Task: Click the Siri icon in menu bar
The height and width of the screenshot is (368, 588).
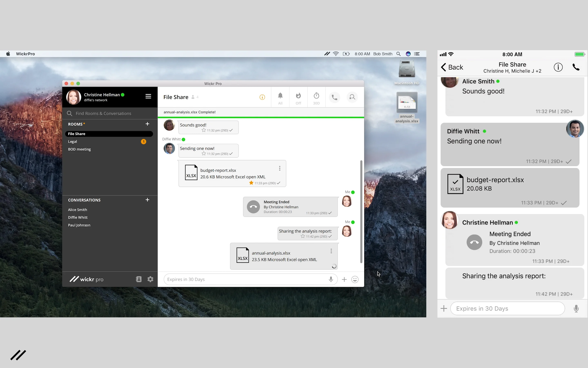Action: coord(408,54)
